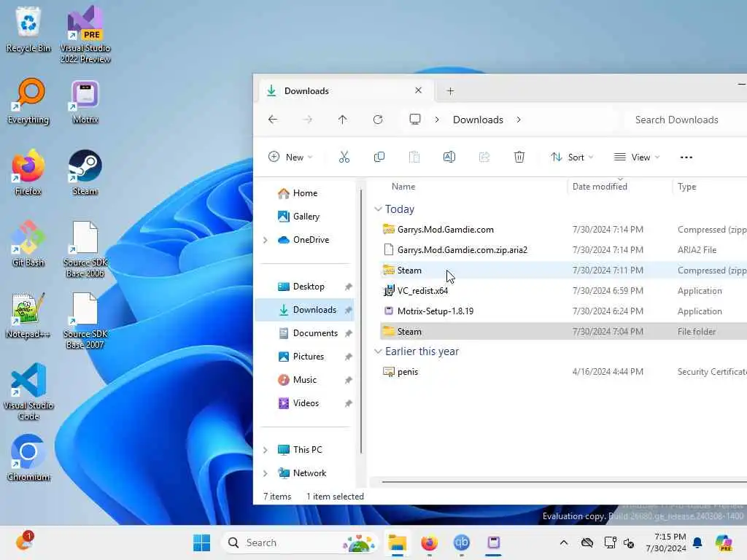Collapse the Earlier this year group
747x560 pixels.
click(x=379, y=351)
